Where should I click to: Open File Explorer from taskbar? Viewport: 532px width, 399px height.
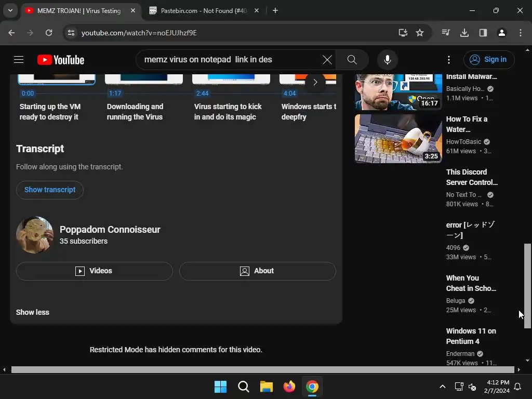(x=267, y=387)
